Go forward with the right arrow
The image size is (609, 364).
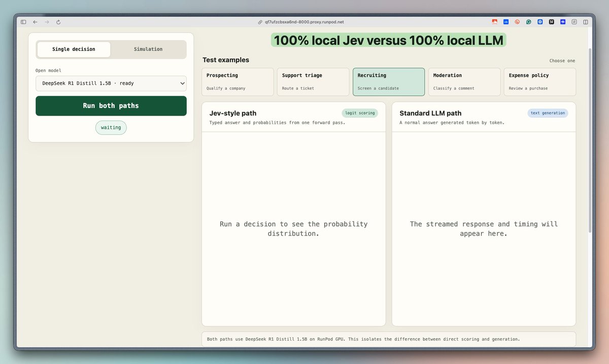coord(47,22)
